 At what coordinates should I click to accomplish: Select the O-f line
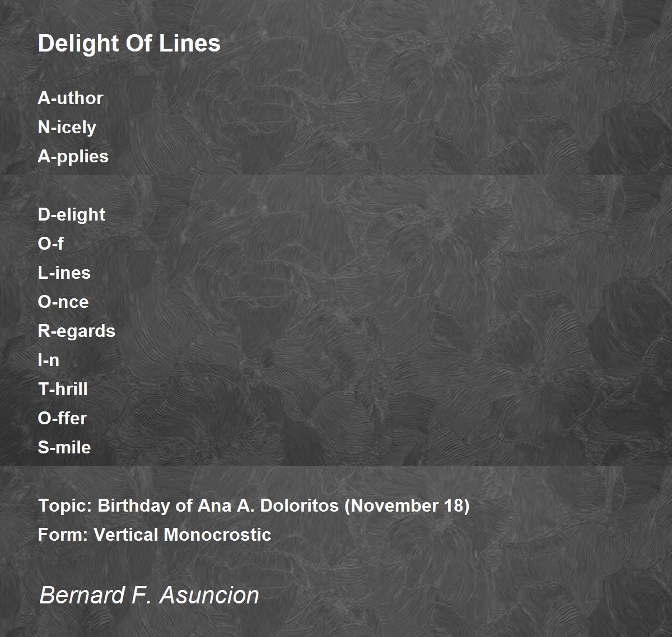(51, 243)
